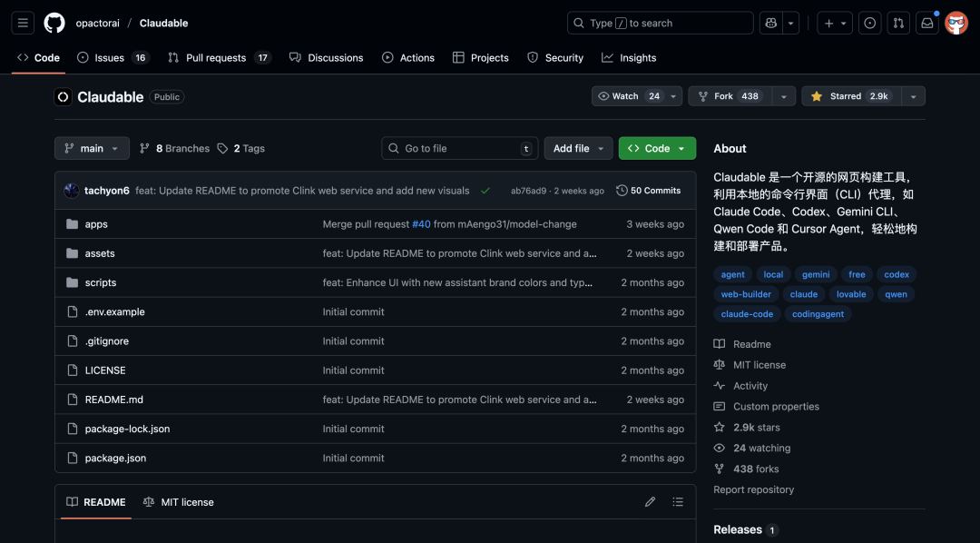
Task: Switch to the MIT license tab
Action: click(x=179, y=502)
